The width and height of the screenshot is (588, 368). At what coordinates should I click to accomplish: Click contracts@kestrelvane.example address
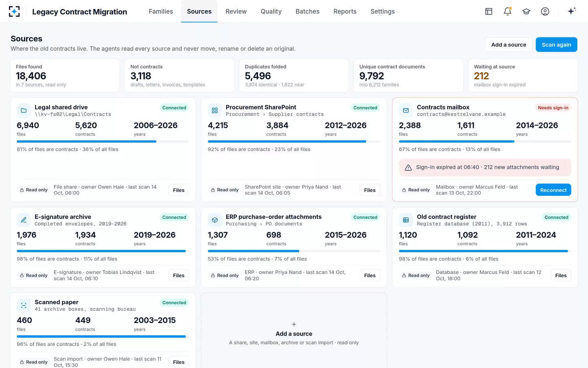[461, 114]
